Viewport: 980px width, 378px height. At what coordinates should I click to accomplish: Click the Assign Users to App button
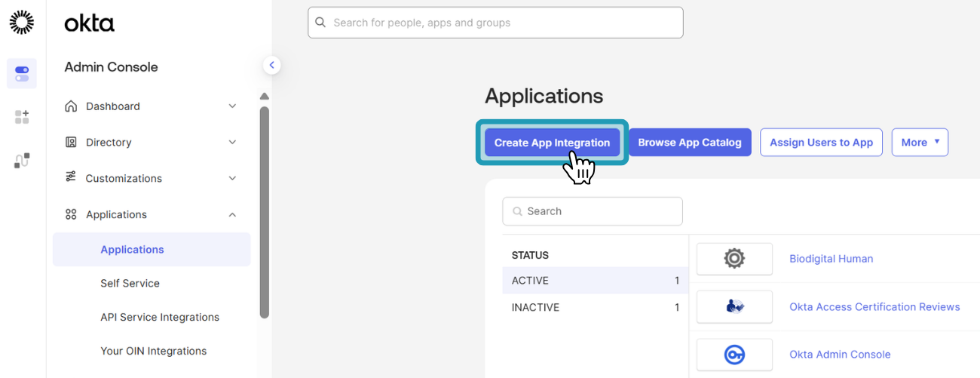(821, 143)
